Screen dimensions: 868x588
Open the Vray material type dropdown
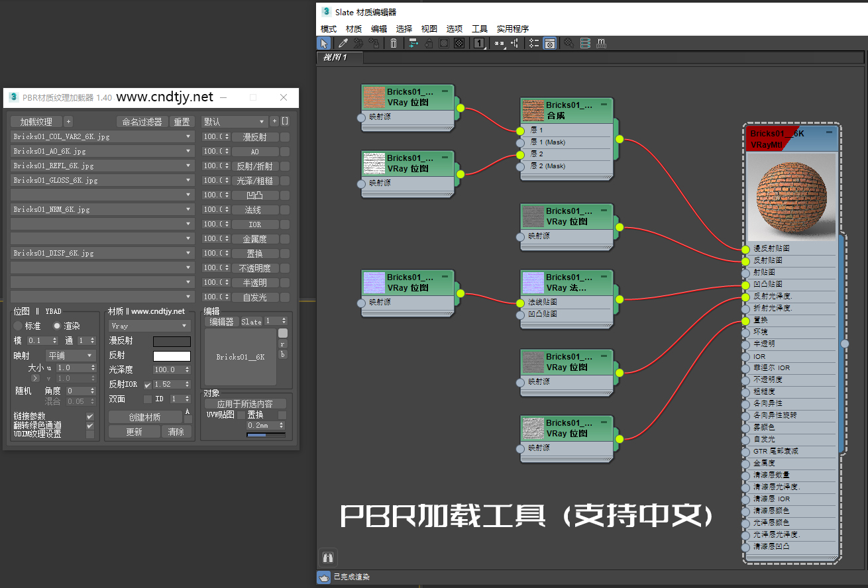point(149,326)
